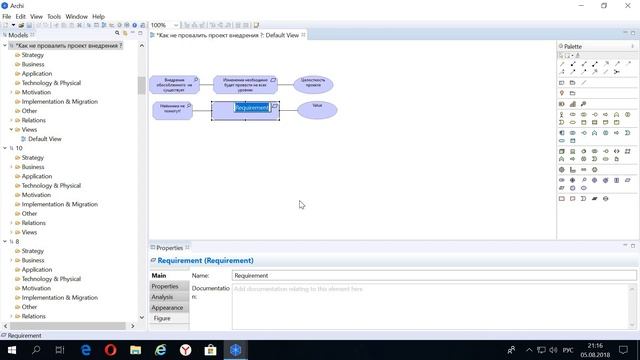Viewport: 640px width, 360px height.
Task: Pick the Note element in the palette
Action: click(562, 83)
